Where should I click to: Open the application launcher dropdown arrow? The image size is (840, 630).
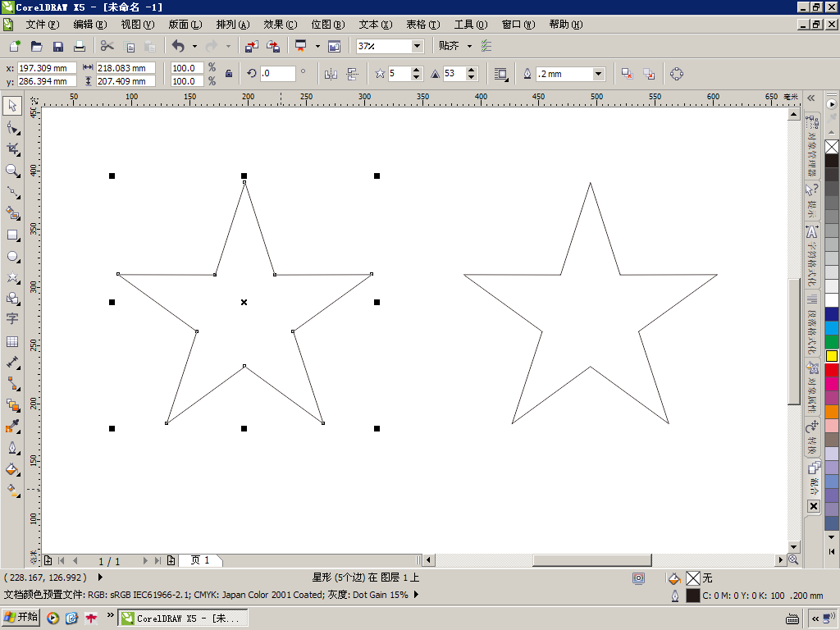tap(317, 46)
